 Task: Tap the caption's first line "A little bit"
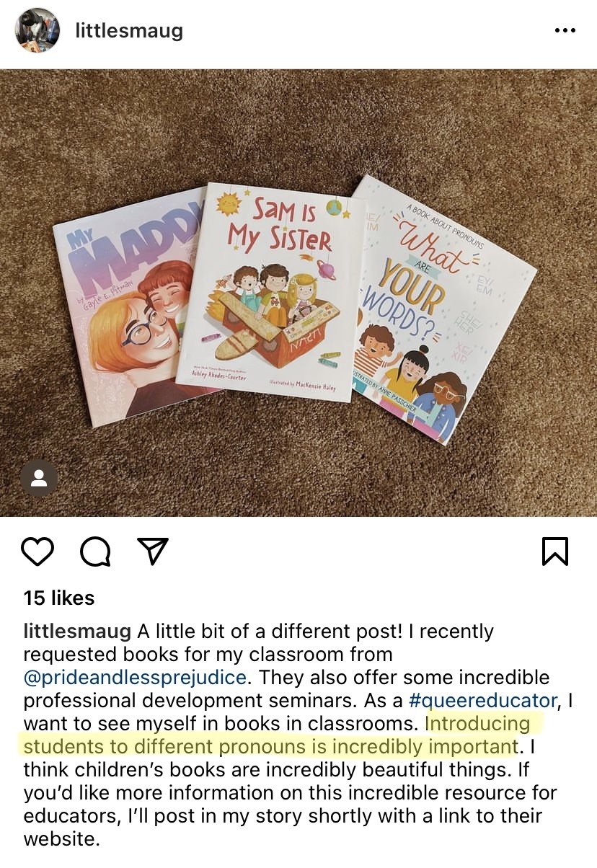[178, 632]
